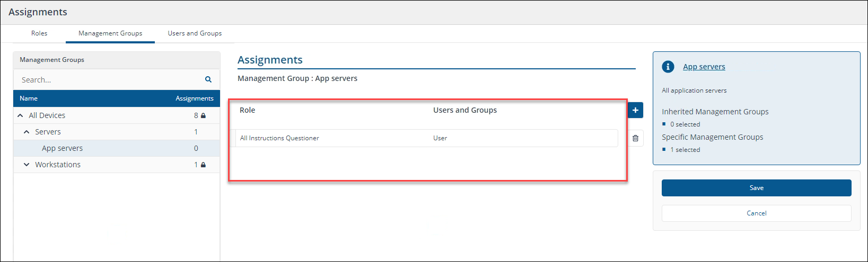Click the info icon beside App servers
The height and width of the screenshot is (262, 868).
[668, 67]
